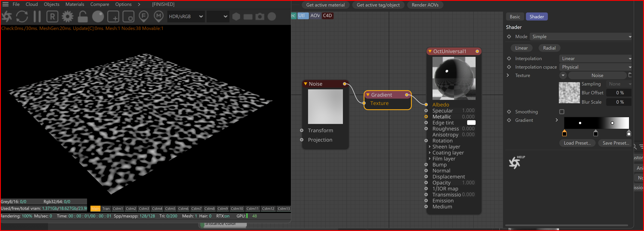644x231 pixels.
Task: Select the Linear gradient type
Action: click(521, 48)
